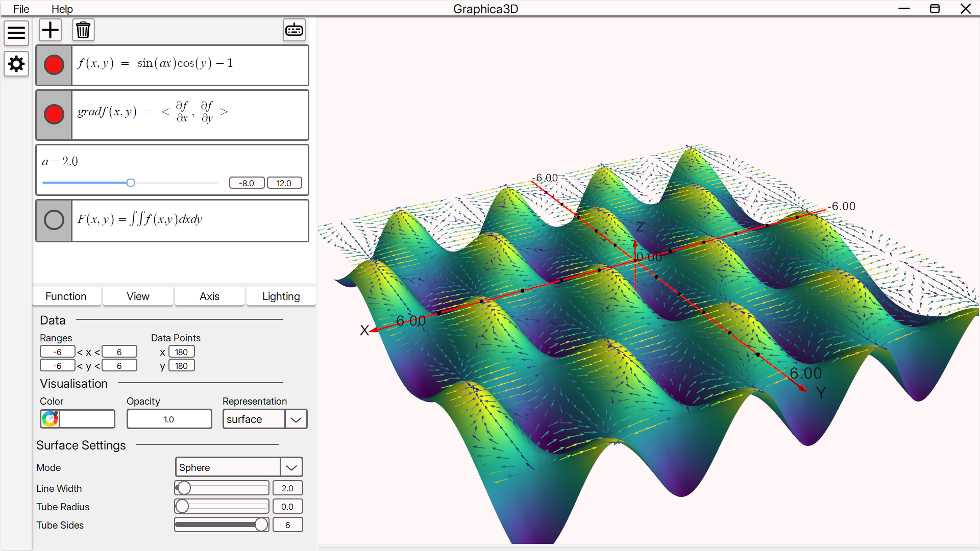
Task: Close the Graphica3D window
Action: pos(966,9)
